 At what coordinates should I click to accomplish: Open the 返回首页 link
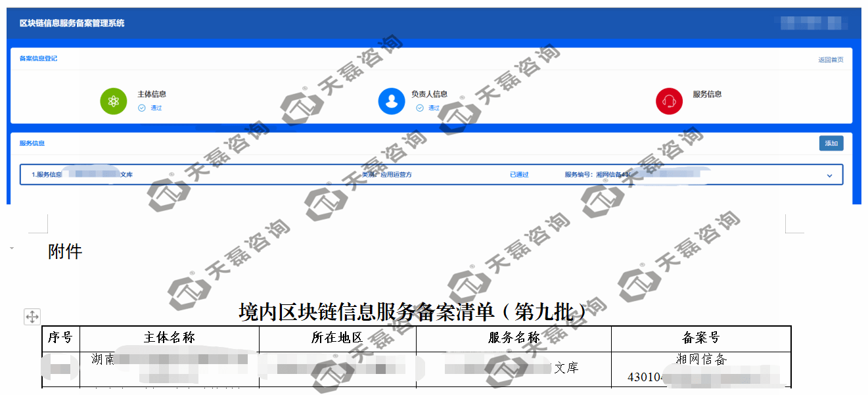pyautogui.click(x=832, y=58)
